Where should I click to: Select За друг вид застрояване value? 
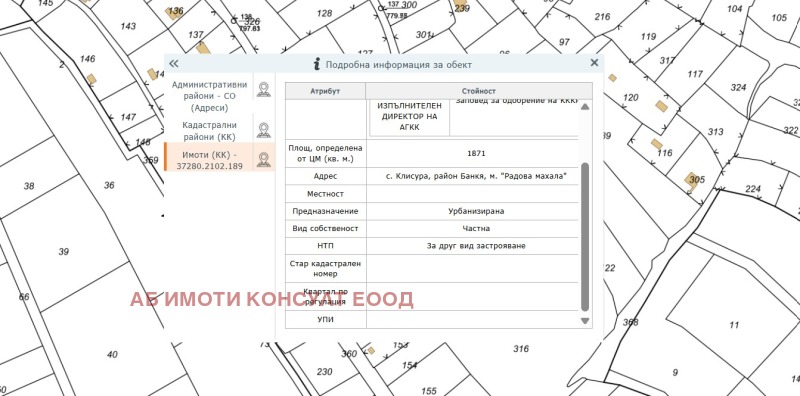(x=476, y=246)
